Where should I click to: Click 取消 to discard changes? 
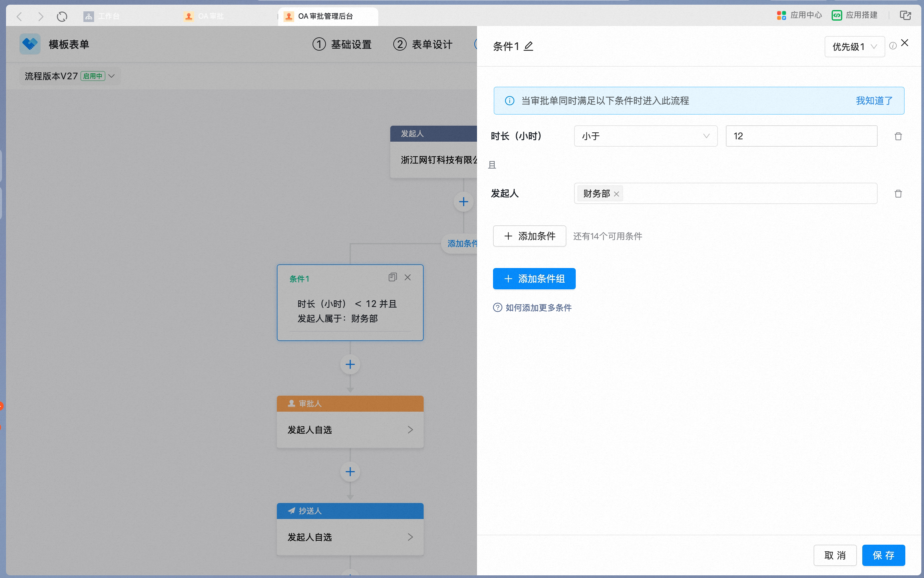click(835, 555)
